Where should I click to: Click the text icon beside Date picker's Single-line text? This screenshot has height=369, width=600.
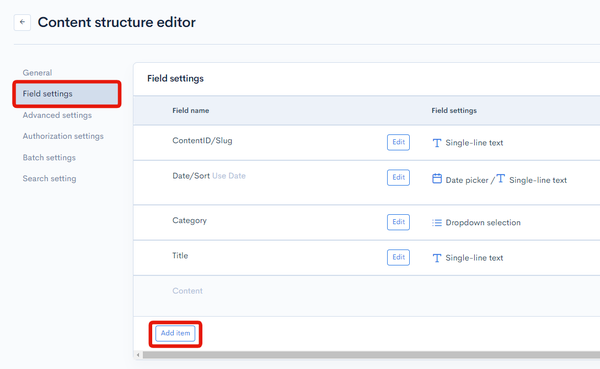click(501, 178)
